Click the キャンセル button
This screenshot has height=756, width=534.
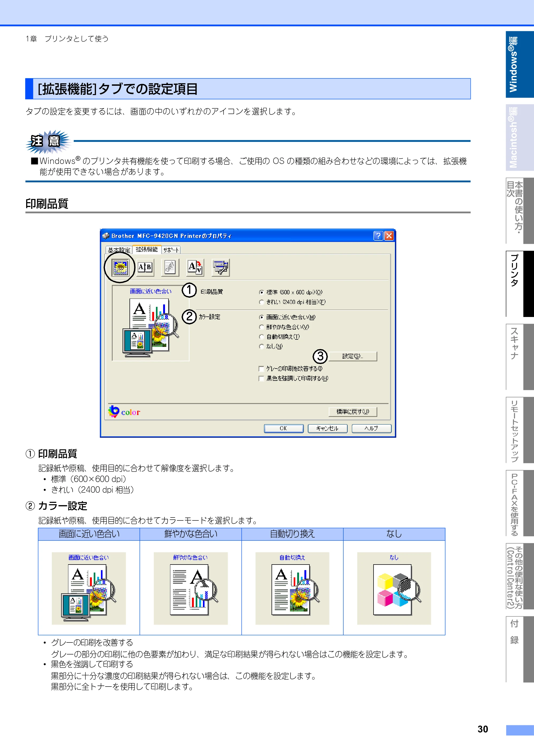click(327, 428)
